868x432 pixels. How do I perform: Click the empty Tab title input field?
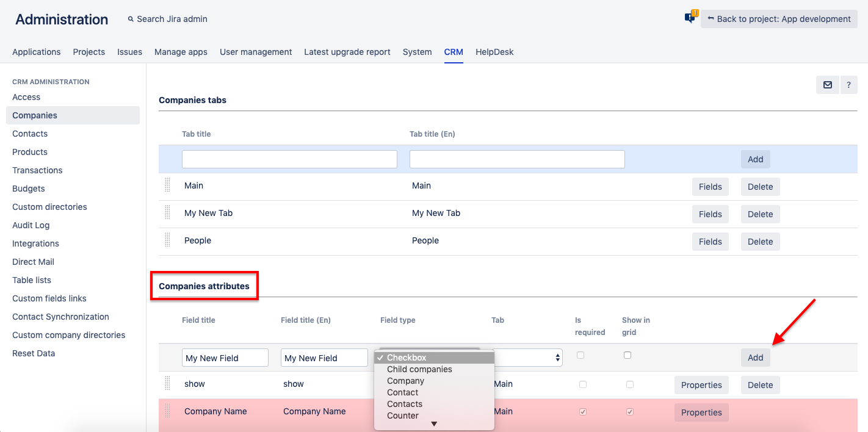pos(289,159)
